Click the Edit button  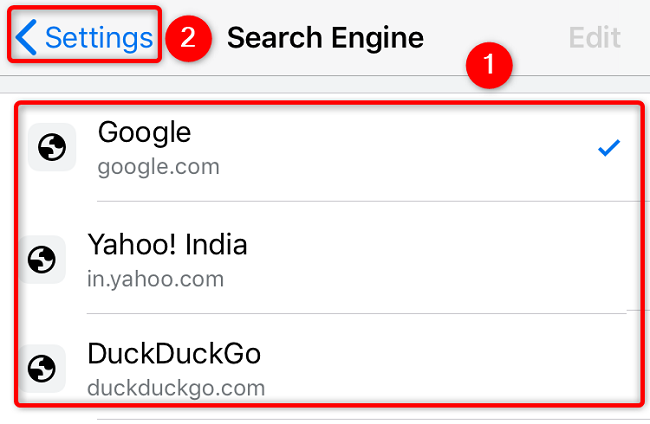[594, 38]
